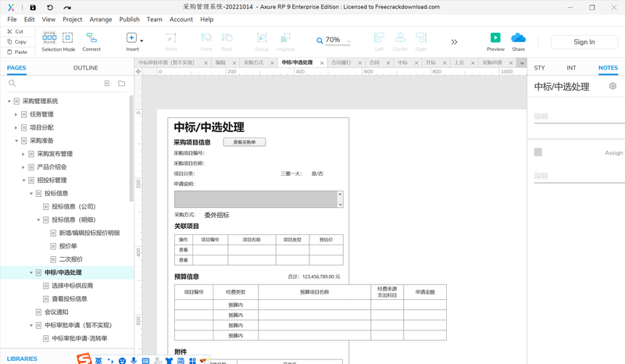Align selection Left

[x=379, y=41]
